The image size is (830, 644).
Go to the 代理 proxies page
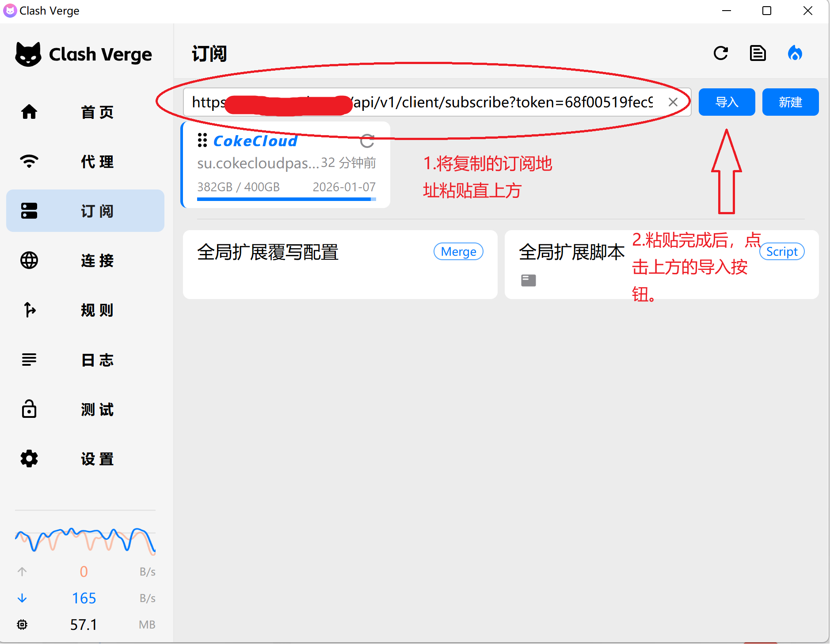(x=85, y=162)
